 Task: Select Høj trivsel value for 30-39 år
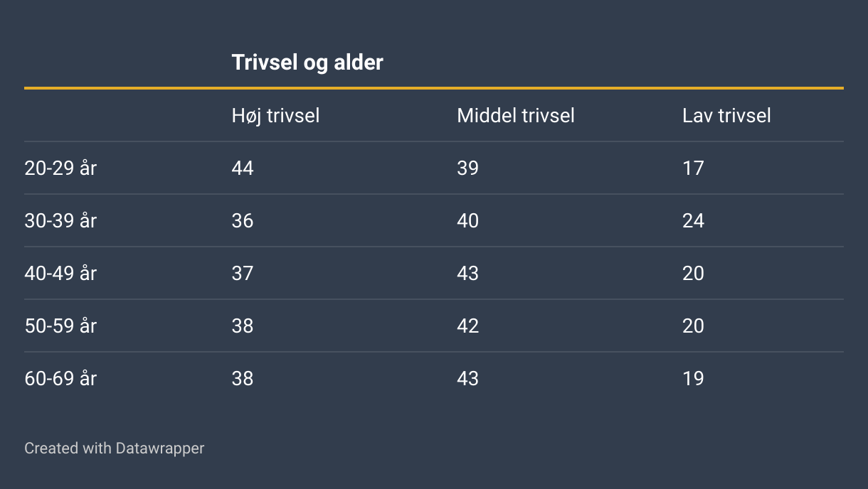point(243,221)
